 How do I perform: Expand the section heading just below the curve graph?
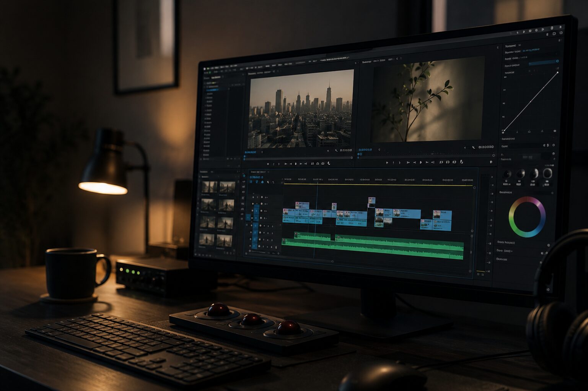508,139
